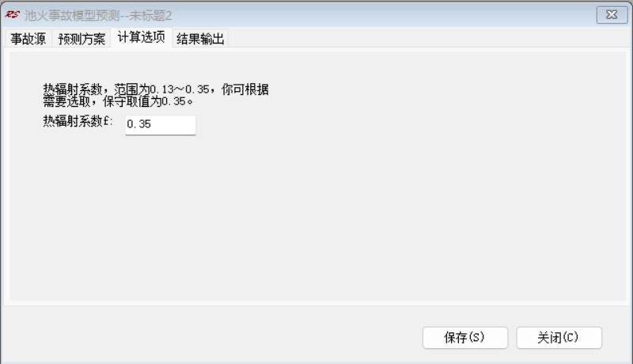633x364 pixels.
Task: Switch to the 事故源 tab
Action: [28, 39]
